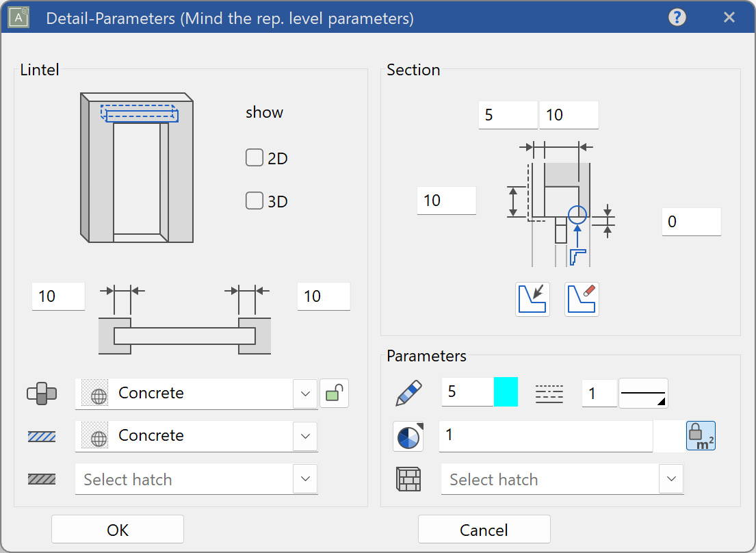Viewport: 756px width, 553px height.
Task: Open the first Concrete material dropdown
Action: 305,394
